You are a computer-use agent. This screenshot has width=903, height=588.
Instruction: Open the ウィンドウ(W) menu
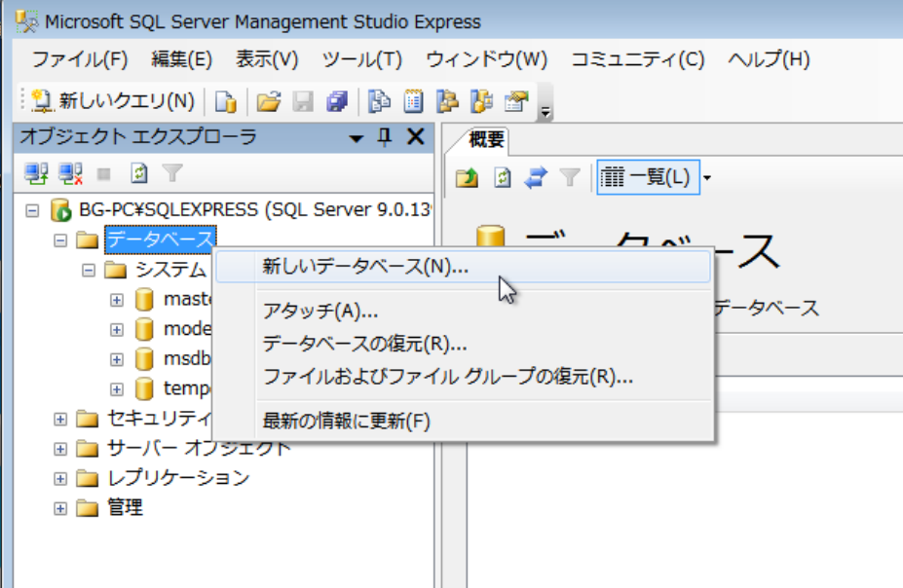(x=487, y=59)
